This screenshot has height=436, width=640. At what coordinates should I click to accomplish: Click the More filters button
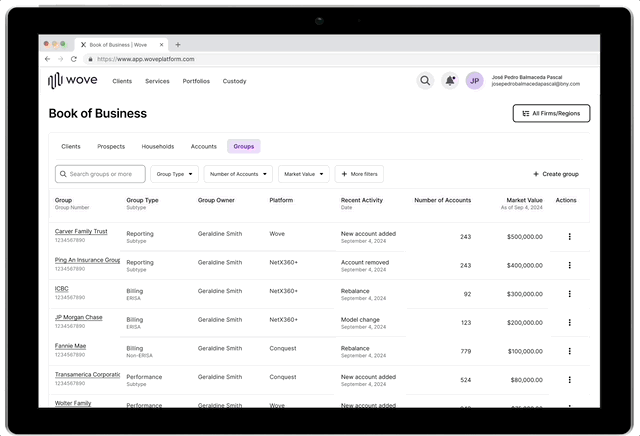[x=359, y=174]
